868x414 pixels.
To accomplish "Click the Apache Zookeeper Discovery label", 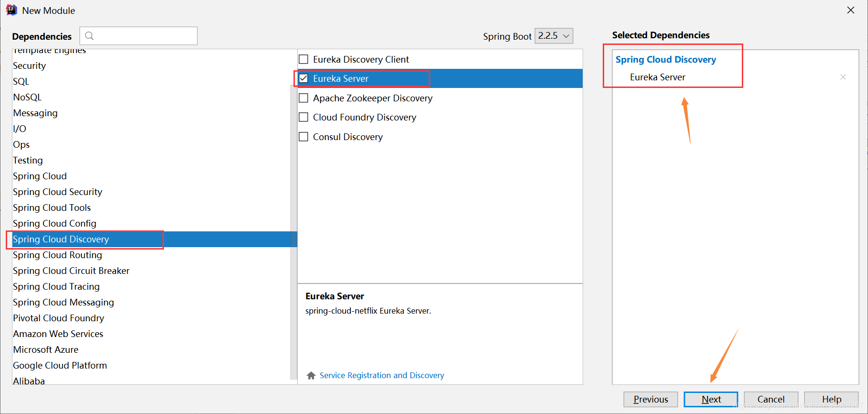I will 373,98.
